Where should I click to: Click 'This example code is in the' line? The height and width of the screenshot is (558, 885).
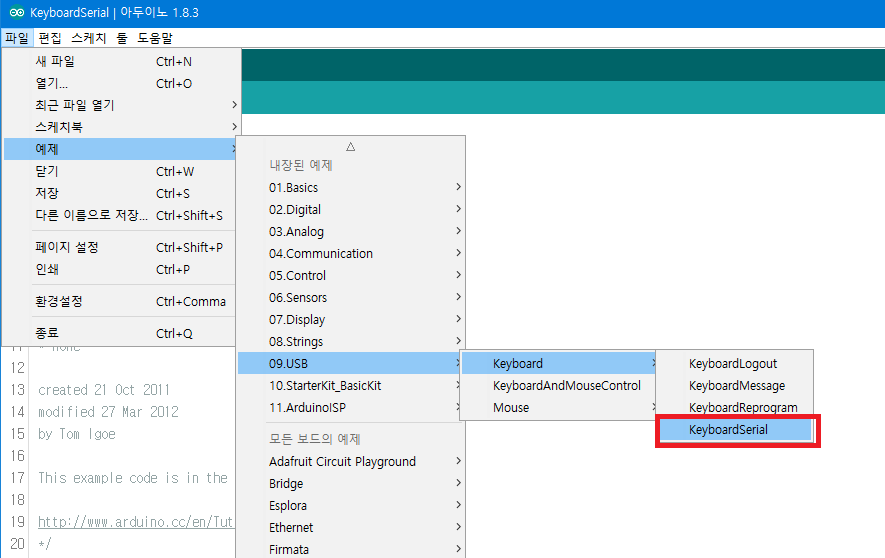(x=133, y=478)
